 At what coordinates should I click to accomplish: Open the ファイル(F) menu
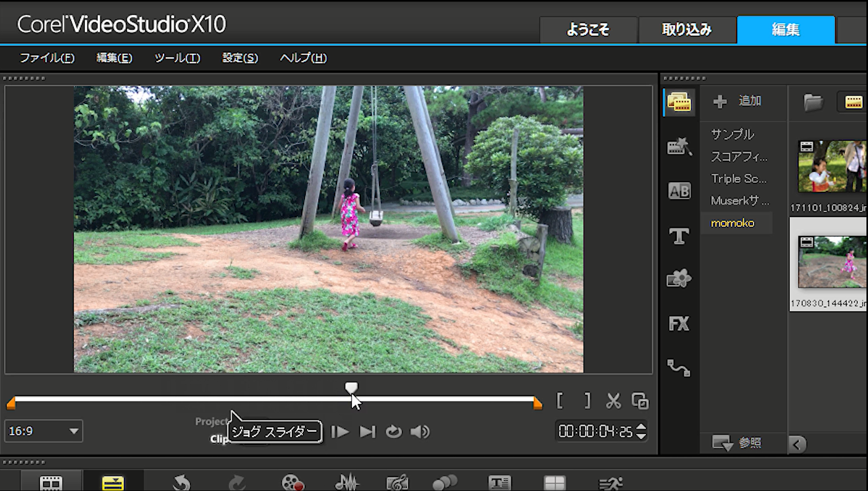[47, 58]
